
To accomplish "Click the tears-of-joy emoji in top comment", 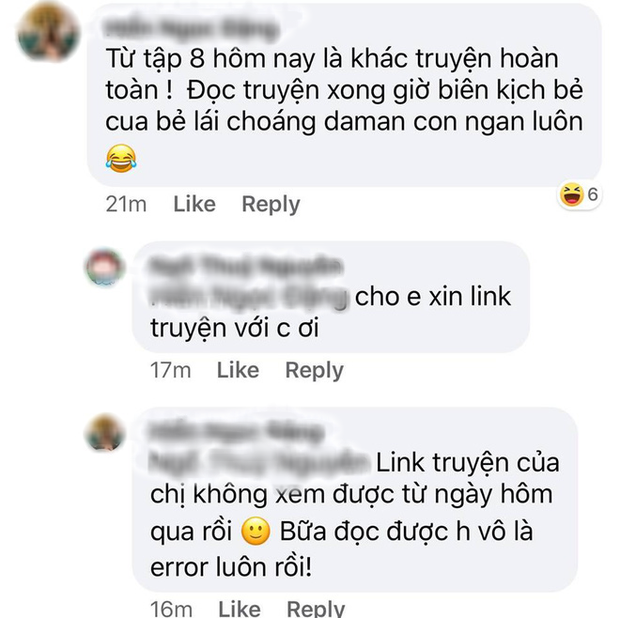I will tap(121, 159).
